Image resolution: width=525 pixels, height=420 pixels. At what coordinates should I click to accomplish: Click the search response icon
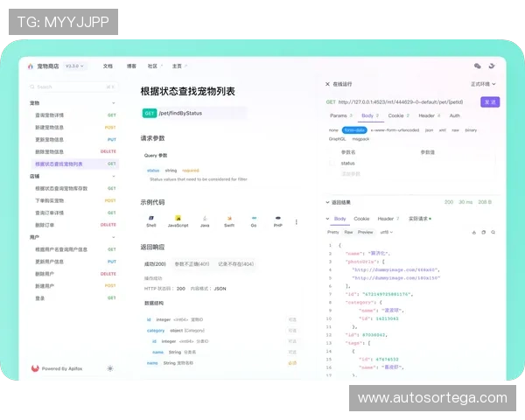click(x=493, y=232)
